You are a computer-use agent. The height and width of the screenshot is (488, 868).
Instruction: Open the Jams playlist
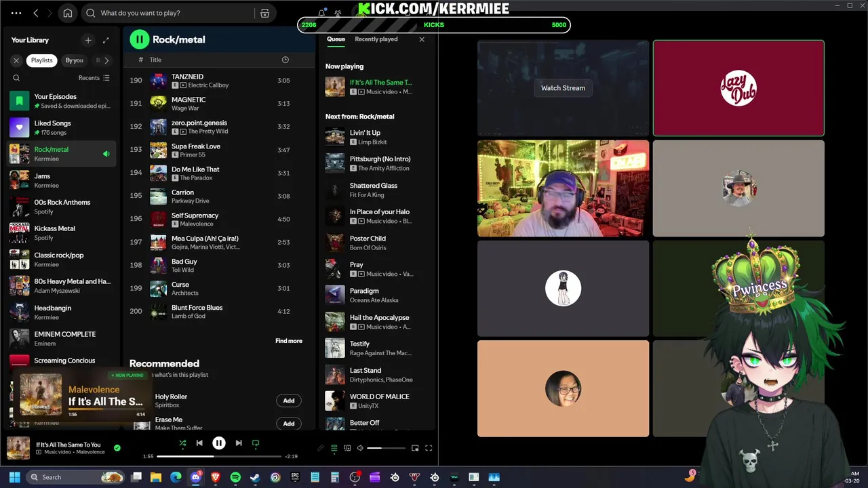(62, 180)
